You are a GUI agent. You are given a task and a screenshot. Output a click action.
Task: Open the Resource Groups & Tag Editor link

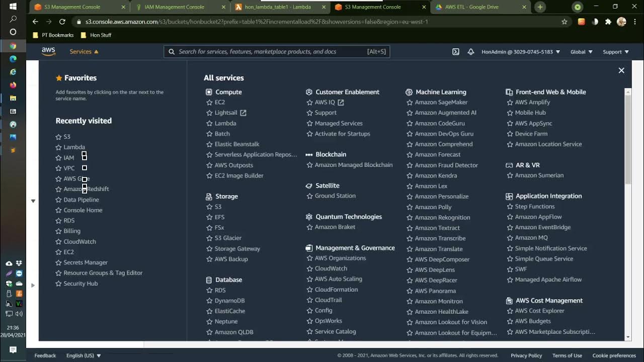point(103,273)
